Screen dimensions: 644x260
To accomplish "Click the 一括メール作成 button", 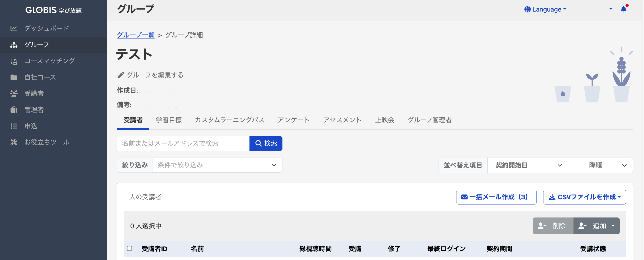I will [x=496, y=197].
